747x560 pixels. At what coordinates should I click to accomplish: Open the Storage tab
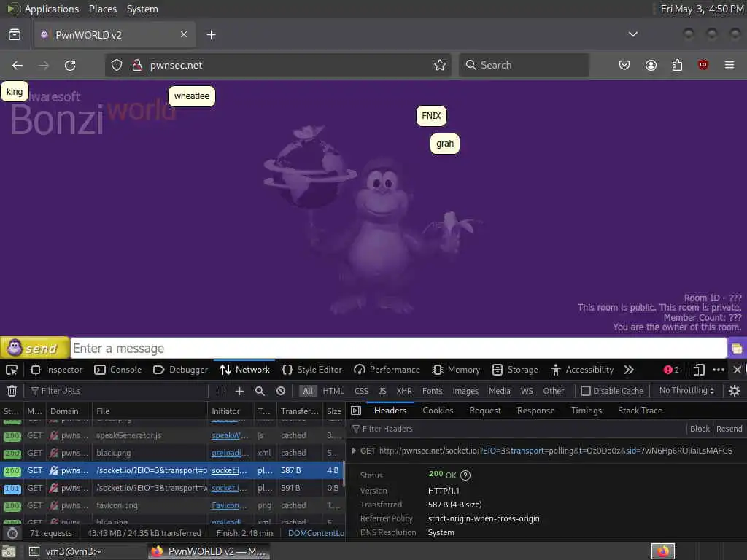(x=515, y=370)
